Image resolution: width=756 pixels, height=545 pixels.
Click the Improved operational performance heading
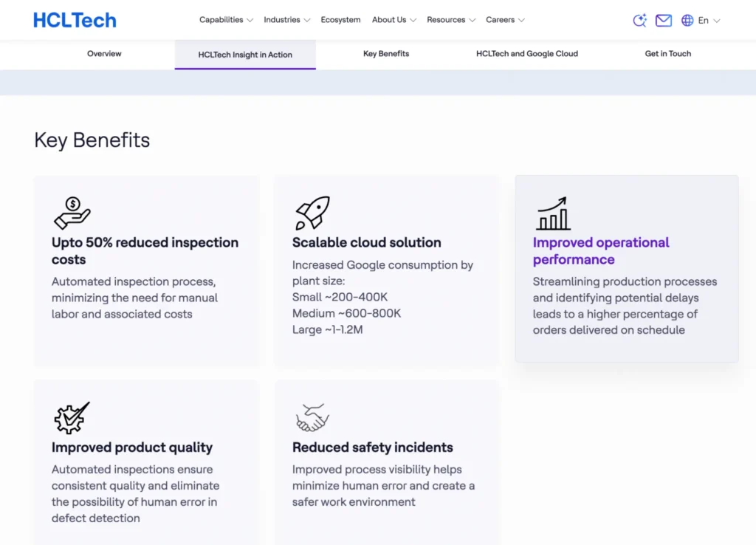pos(601,251)
